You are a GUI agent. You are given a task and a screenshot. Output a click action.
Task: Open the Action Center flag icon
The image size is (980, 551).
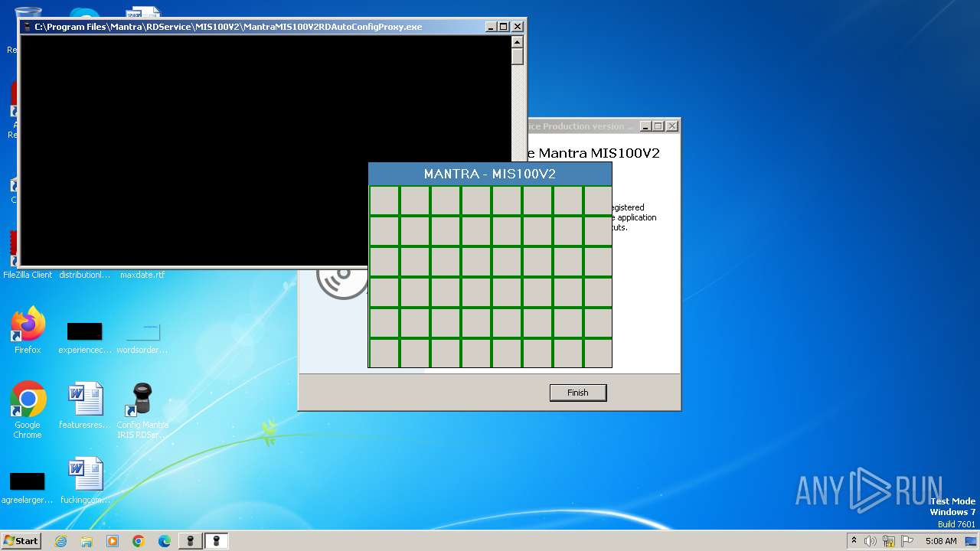907,541
